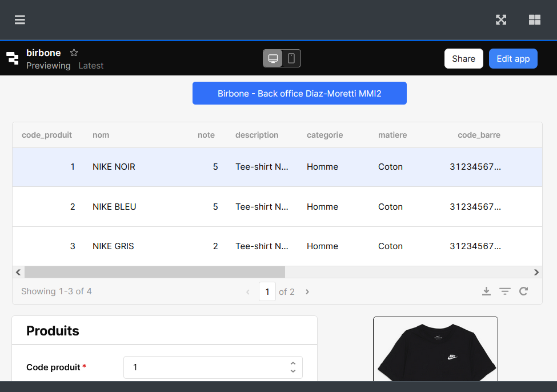This screenshot has height=392, width=557.
Task: Download the table data
Action: coord(486,291)
